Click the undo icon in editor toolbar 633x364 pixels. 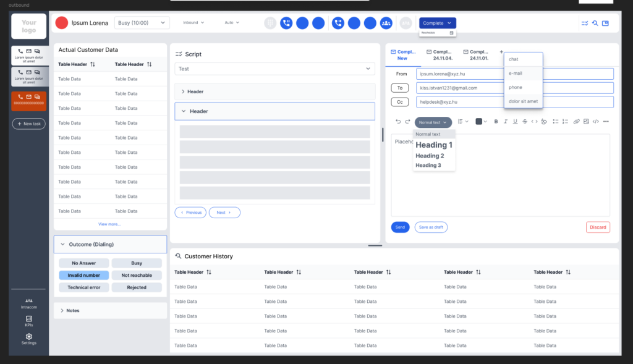coord(398,122)
